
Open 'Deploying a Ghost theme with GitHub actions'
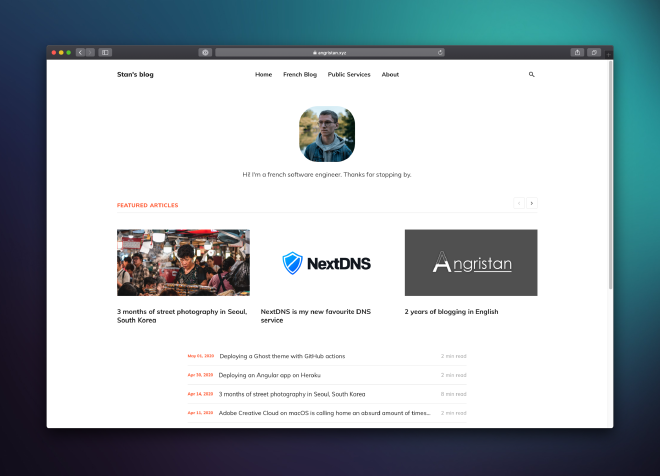[x=282, y=356]
